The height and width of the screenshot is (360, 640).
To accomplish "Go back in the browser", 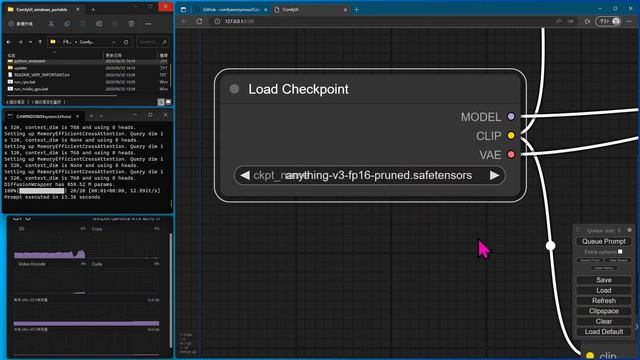I will point(185,21).
